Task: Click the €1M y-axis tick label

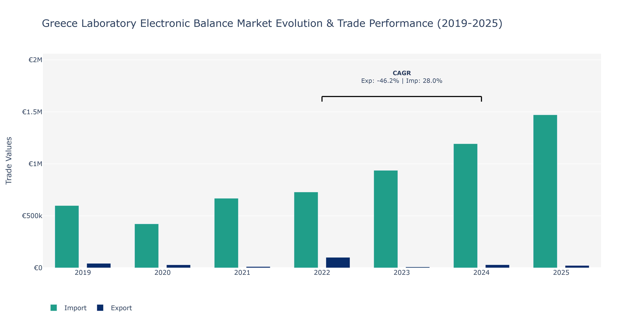Action: point(35,164)
